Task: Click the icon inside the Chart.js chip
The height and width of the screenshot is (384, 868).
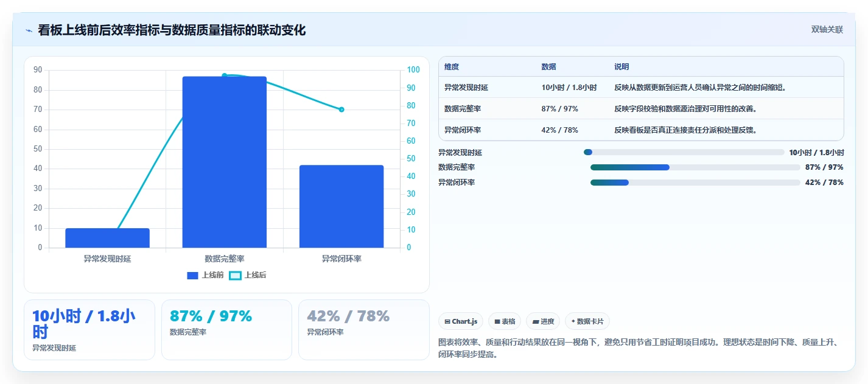Action: (447, 321)
